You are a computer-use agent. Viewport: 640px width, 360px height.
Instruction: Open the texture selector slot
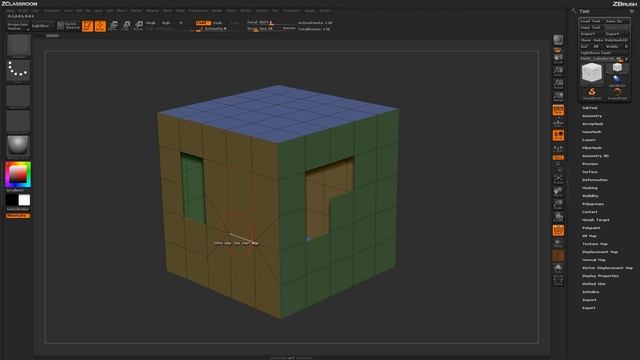(18, 121)
